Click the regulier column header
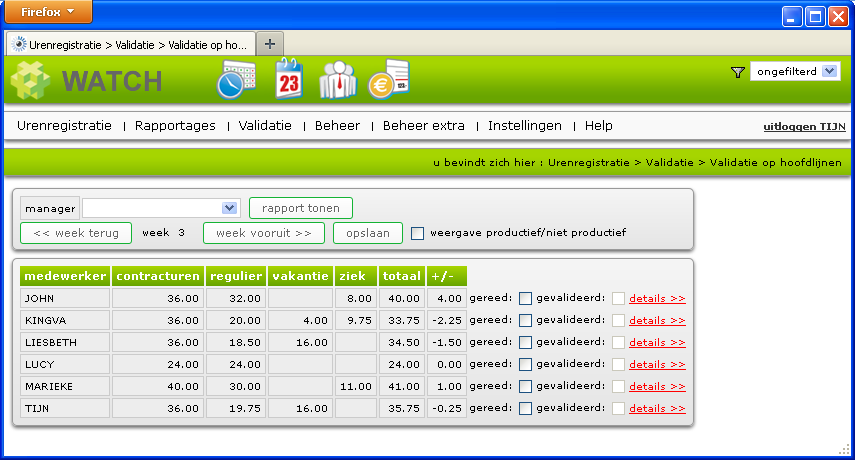The width and height of the screenshot is (855, 460). click(x=236, y=276)
